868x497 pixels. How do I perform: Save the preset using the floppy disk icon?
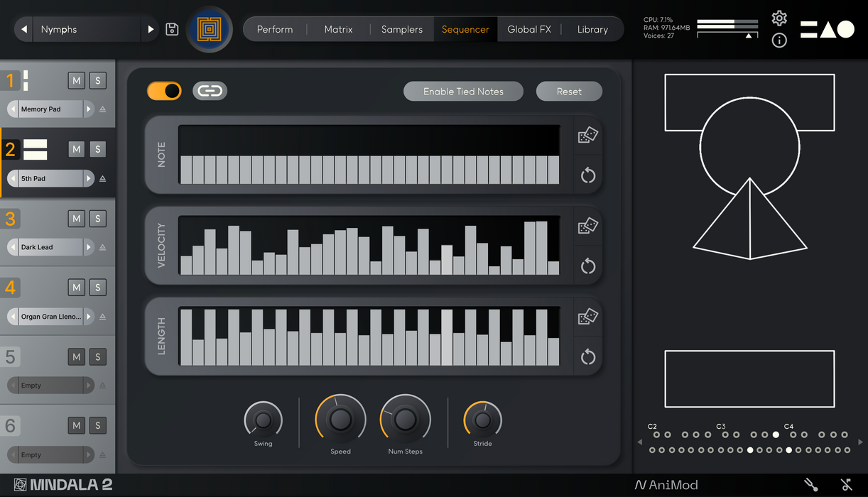(x=172, y=29)
